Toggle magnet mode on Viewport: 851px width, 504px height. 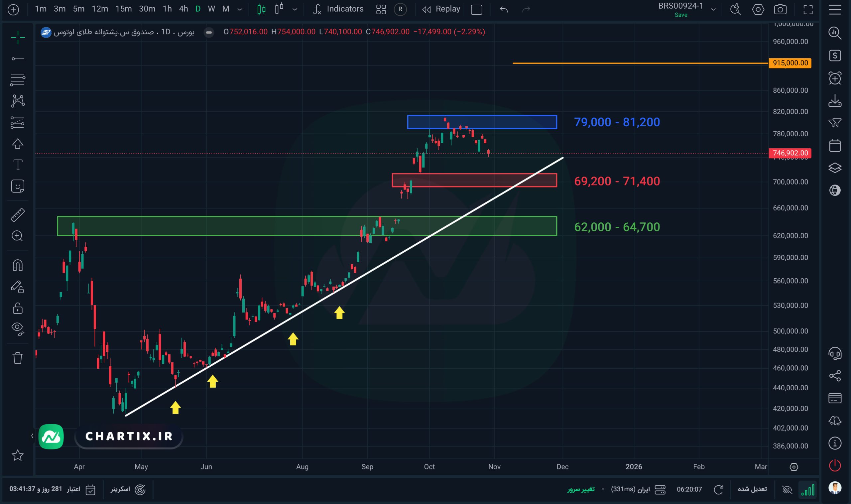pos(18,265)
